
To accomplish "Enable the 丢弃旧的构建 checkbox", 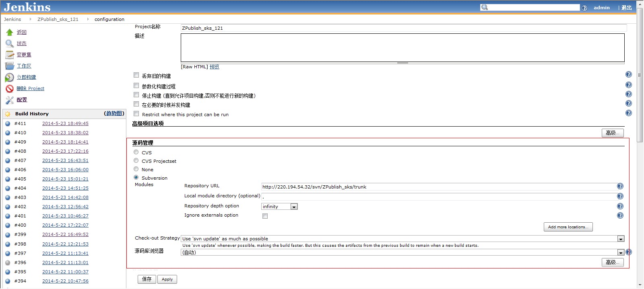I will [136, 75].
